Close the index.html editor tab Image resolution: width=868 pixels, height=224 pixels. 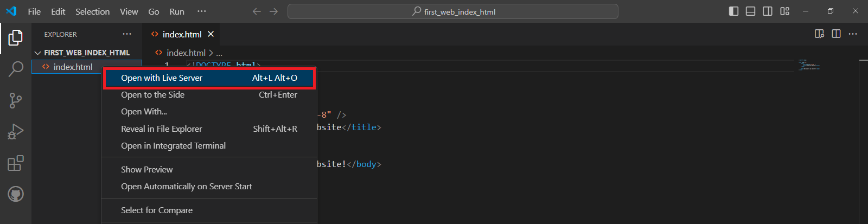coord(210,34)
